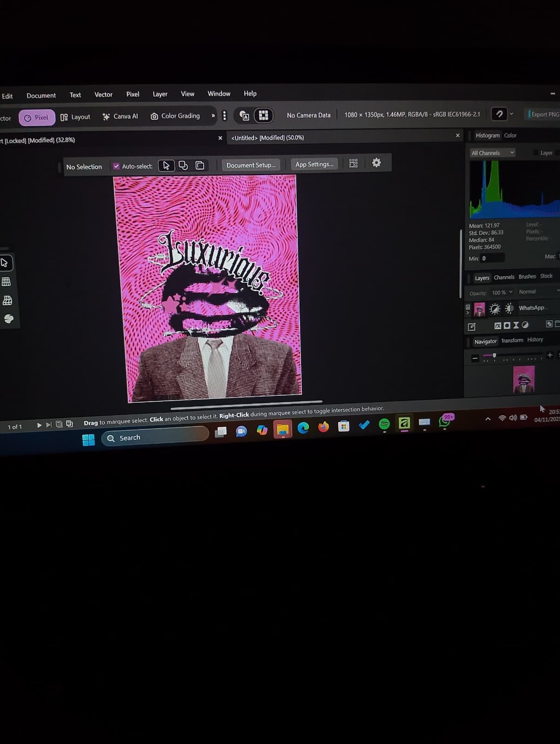Click the edit pencil icon below layers list
The height and width of the screenshot is (744, 560).
pyautogui.click(x=472, y=326)
